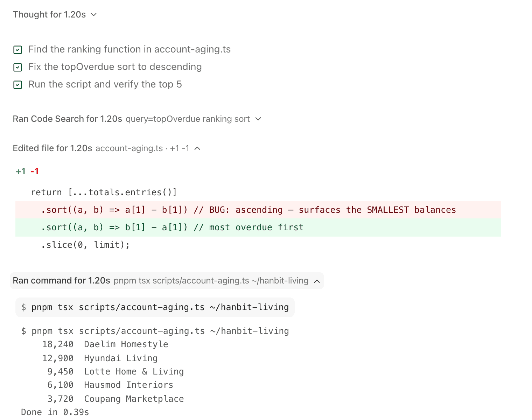This screenshot has height=420, width=532.
Task: Click the Daelim Homestyle output row
Action: click(105, 344)
